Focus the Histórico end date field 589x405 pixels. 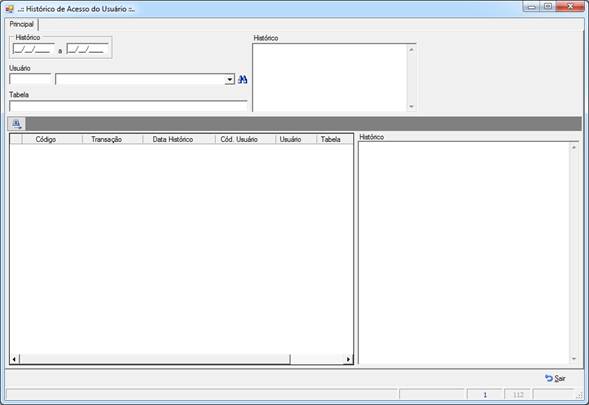tap(88, 49)
